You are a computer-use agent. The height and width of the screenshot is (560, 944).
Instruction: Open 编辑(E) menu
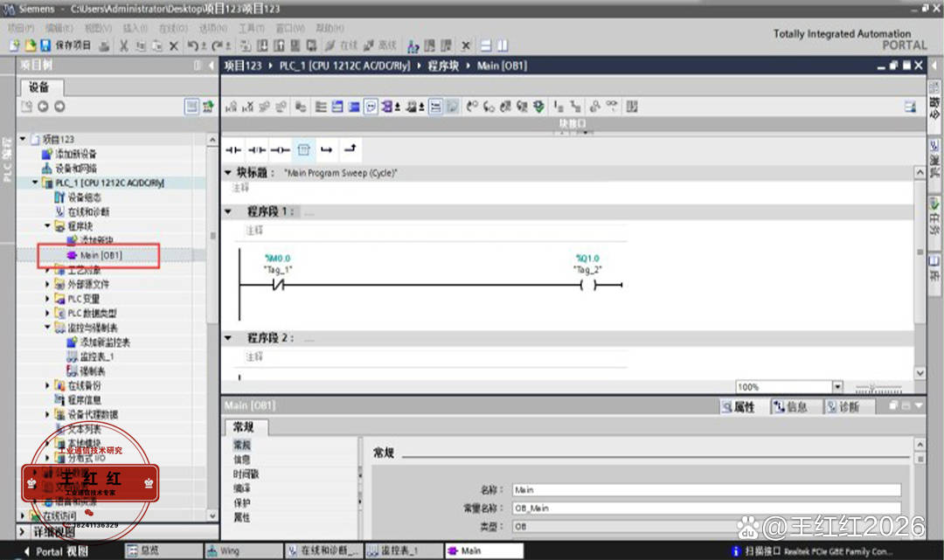pos(59,28)
